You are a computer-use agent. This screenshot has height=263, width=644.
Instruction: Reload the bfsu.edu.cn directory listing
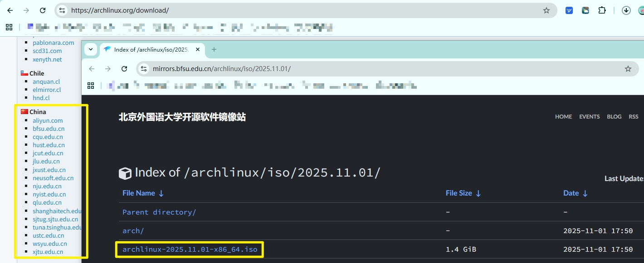[124, 68]
